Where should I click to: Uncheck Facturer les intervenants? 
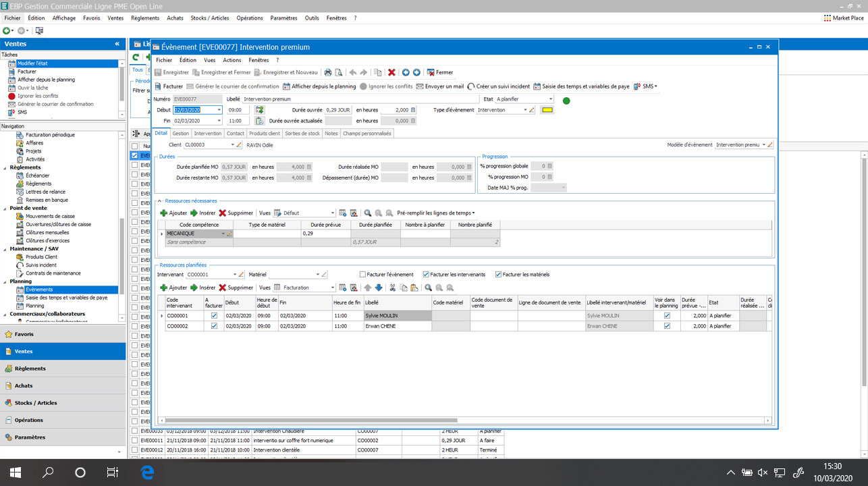pyautogui.click(x=426, y=275)
